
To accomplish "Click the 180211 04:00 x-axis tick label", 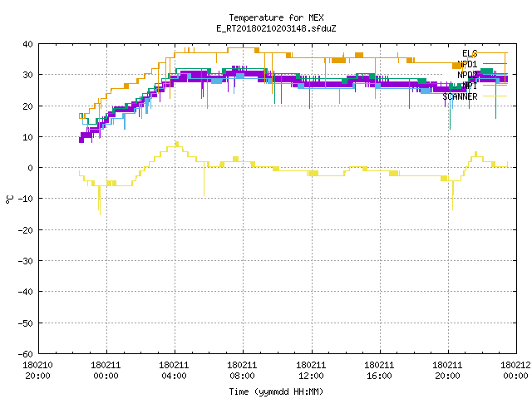I will [x=174, y=371].
